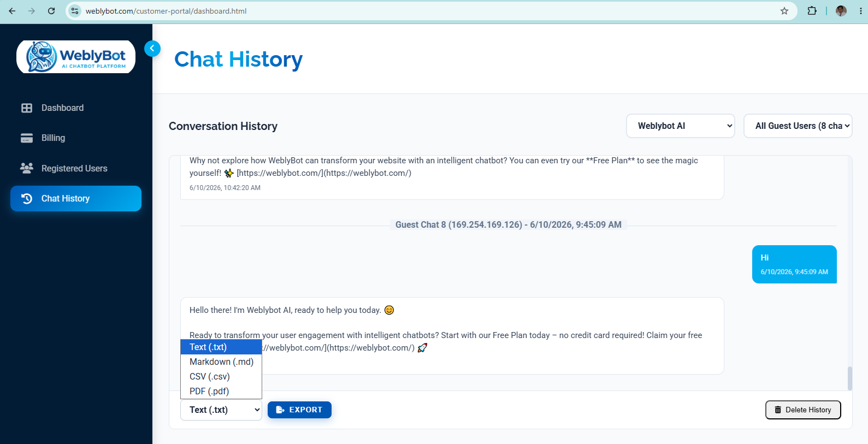Collapse the sidebar with the chevron button
Viewport: 868px width, 444px height.
coord(152,49)
